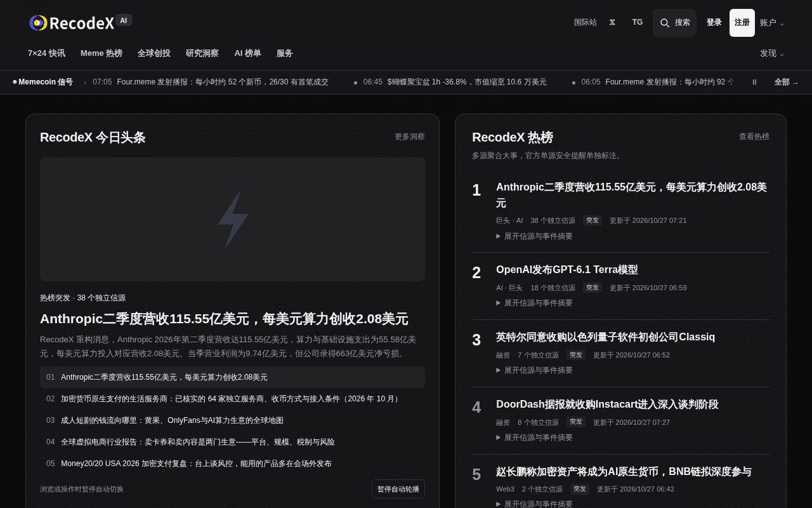Image resolution: width=812 pixels, height=508 pixels.
Task: Expand 展开信源 under OpenAI item
Action: 534,303
